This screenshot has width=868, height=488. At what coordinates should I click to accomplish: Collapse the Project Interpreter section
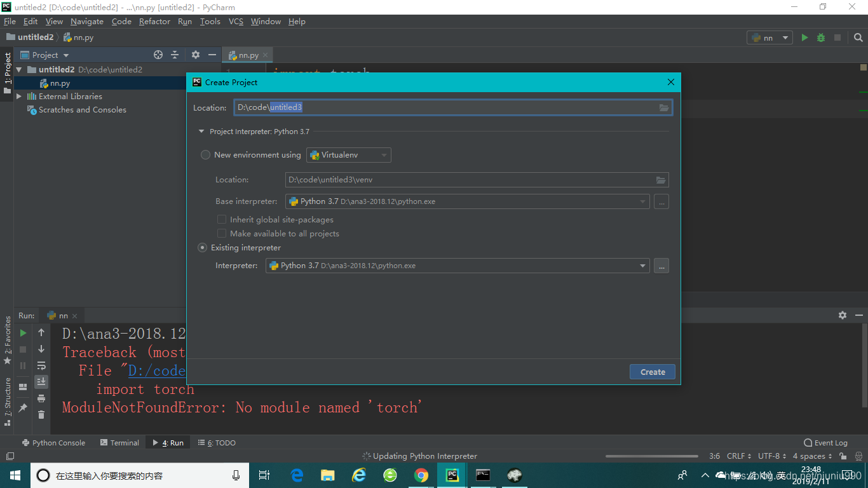(201, 132)
